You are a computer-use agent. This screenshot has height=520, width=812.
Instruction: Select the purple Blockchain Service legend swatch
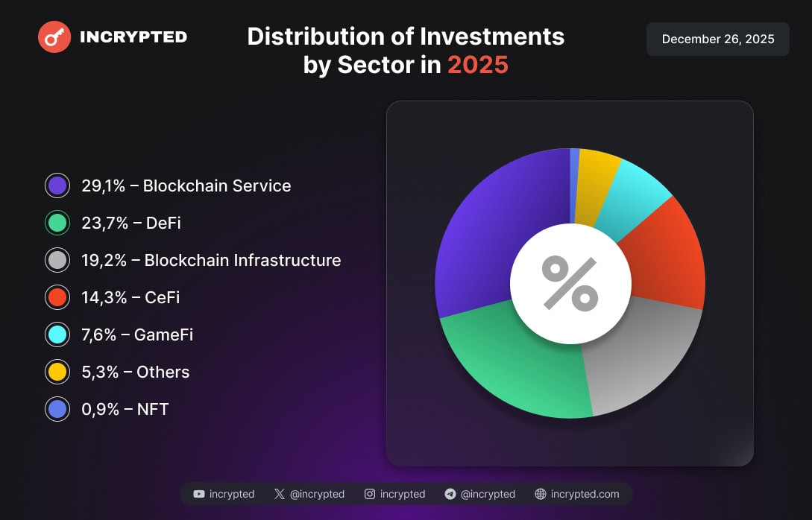click(57, 186)
